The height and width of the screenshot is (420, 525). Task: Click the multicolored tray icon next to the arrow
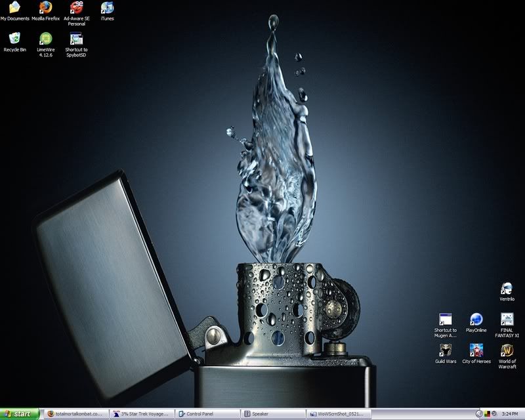pyautogui.click(x=487, y=414)
